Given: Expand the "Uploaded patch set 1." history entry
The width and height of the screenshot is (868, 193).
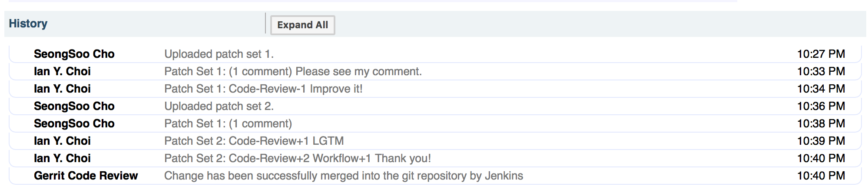Looking at the screenshot, I should pyautogui.click(x=219, y=54).
